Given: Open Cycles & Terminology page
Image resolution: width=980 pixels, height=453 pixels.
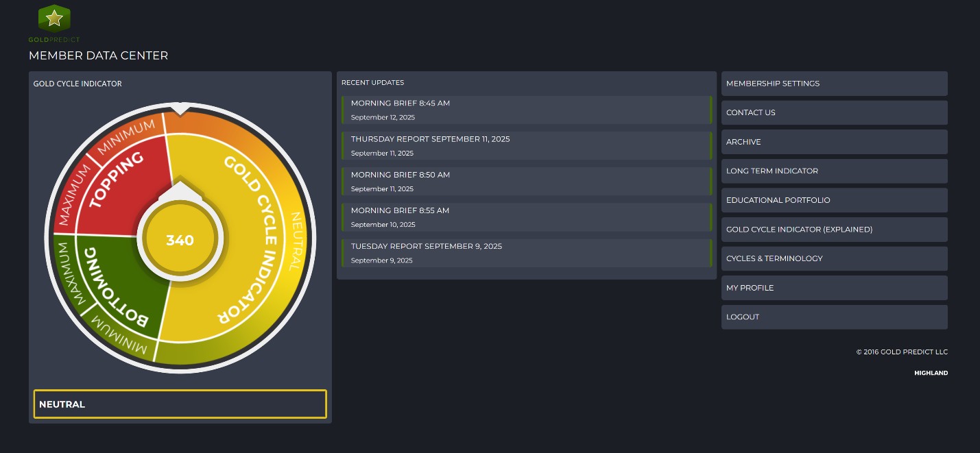Looking at the screenshot, I should (x=834, y=258).
